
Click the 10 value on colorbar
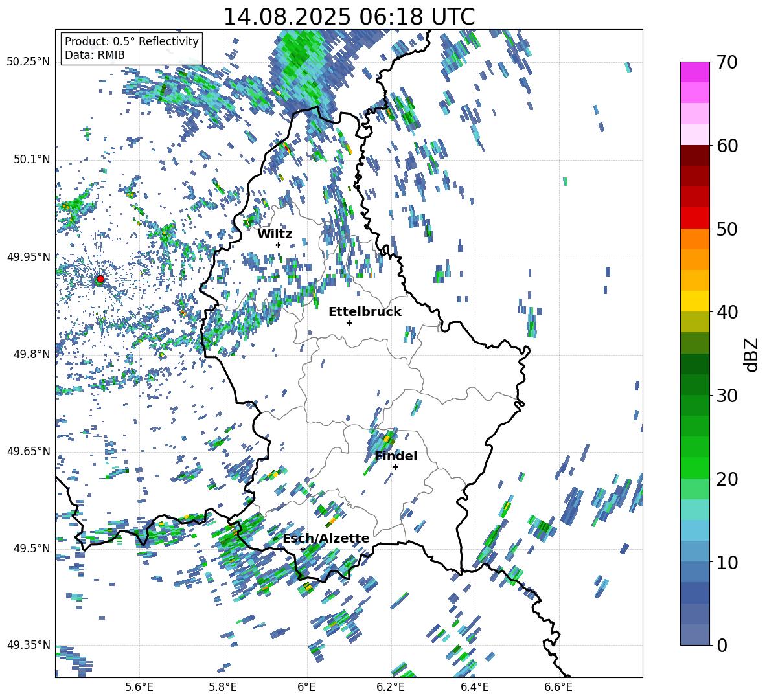[x=727, y=562]
